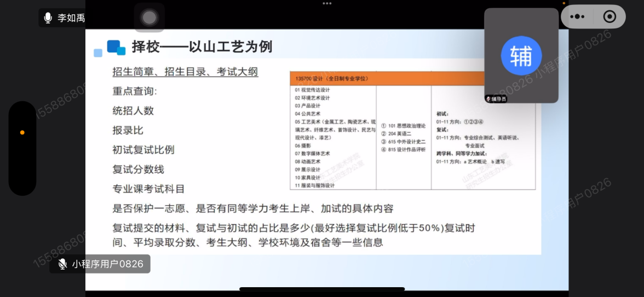Tap the 01 视觉传达设计 table row
Screen dimensions: 644x297
click(313, 90)
